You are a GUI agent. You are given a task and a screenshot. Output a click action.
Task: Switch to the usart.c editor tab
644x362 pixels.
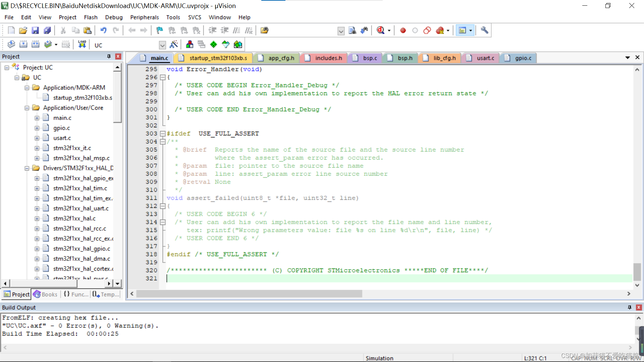[485, 58]
